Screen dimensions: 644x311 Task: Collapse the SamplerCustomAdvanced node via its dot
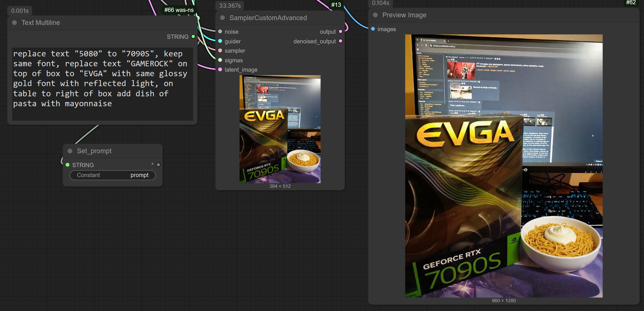[x=223, y=18]
